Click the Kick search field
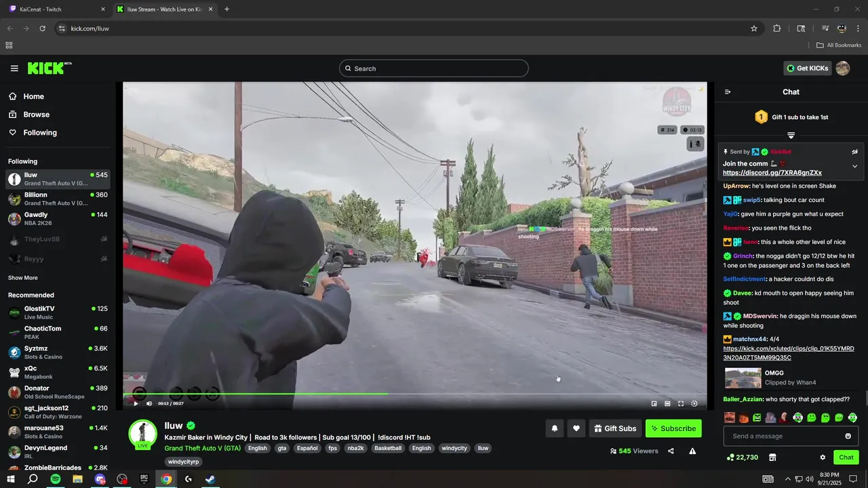 [434, 68]
